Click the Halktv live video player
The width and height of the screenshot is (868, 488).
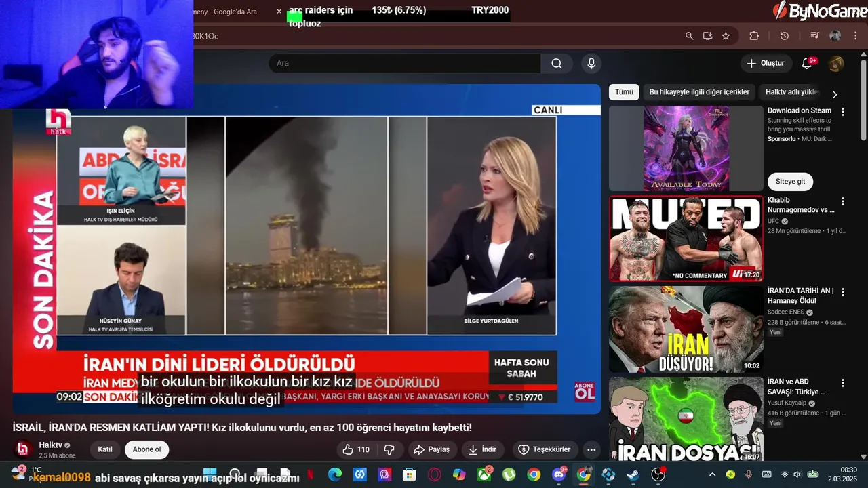tap(307, 249)
